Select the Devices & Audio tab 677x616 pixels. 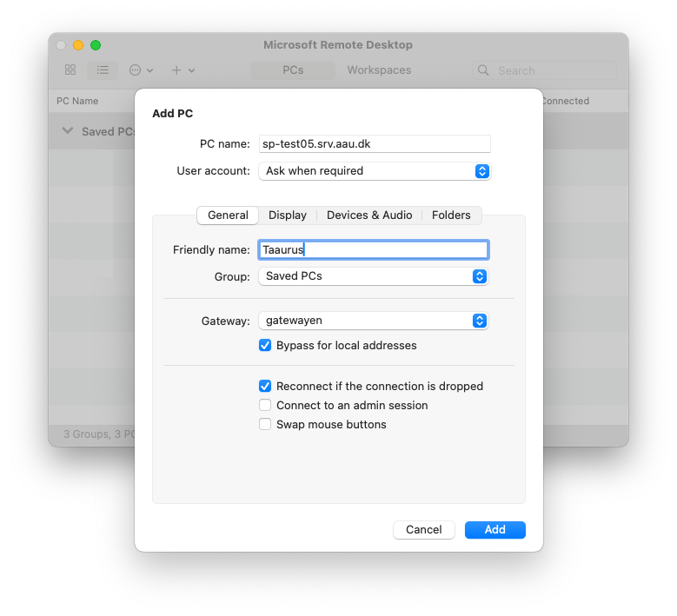(369, 215)
